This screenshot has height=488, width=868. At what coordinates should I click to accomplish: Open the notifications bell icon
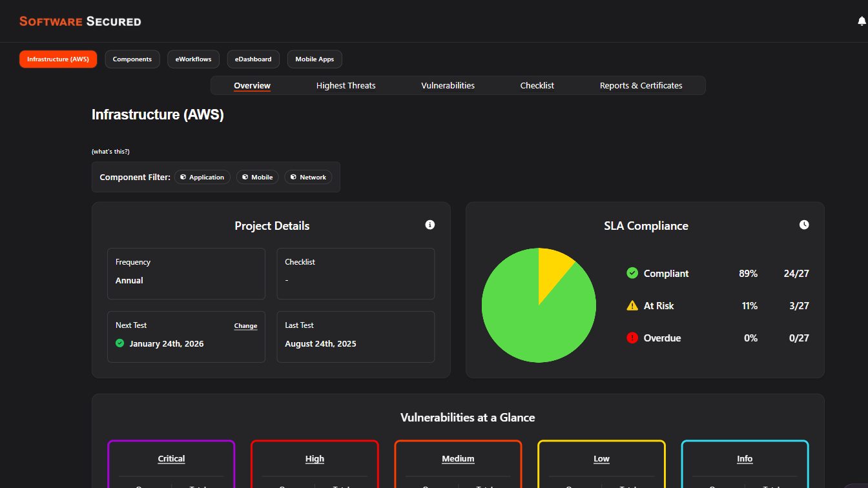pyautogui.click(x=862, y=21)
